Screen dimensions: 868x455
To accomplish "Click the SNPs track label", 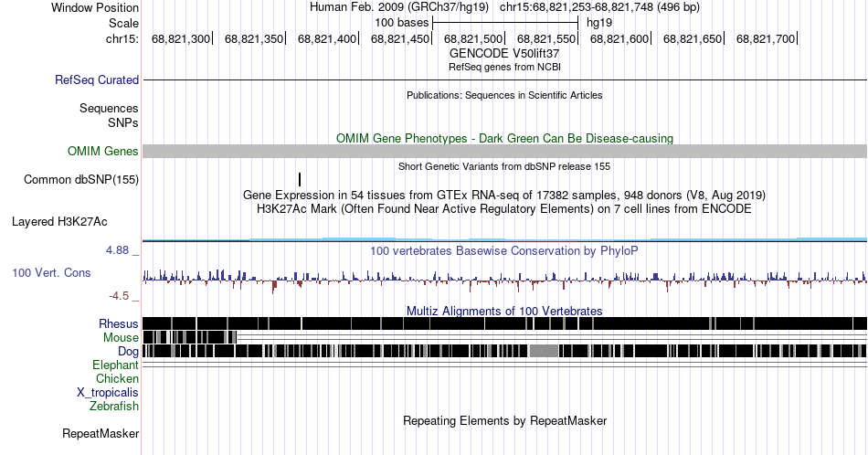I will tap(123, 122).
